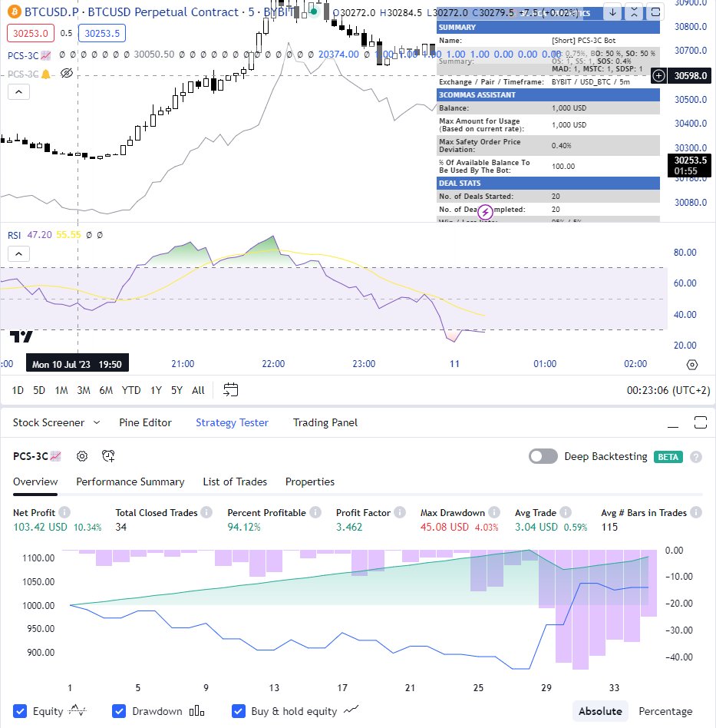This screenshot has height=728, width=716.
Task: Open the Overview tab
Action: [x=35, y=482]
